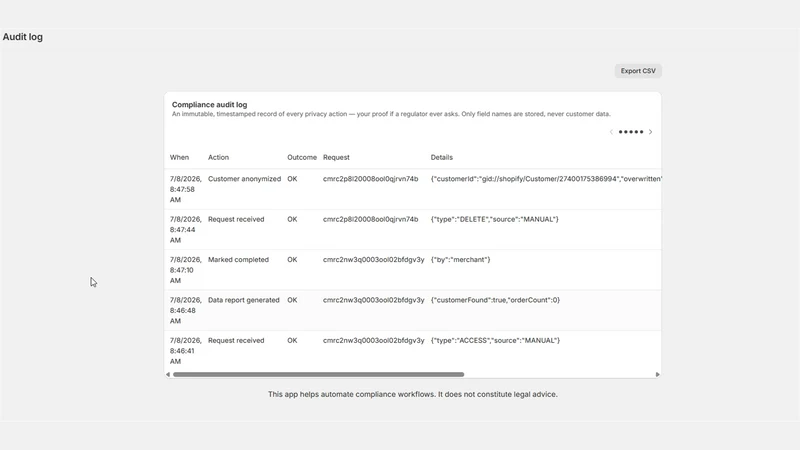The image size is (800, 450).
Task: Click the Details column header
Action: (x=441, y=157)
